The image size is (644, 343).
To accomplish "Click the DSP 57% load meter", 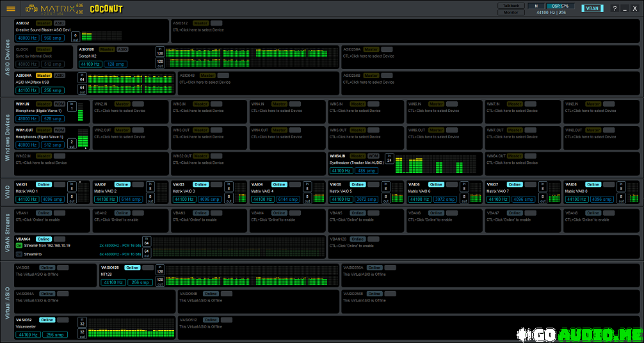I will [559, 6].
